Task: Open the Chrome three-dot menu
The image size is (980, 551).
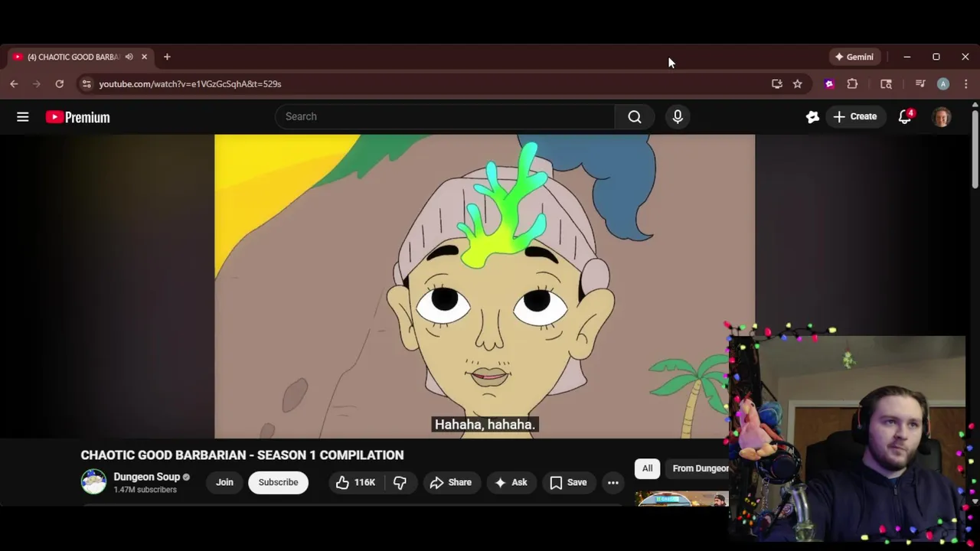Action: tap(965, 84)
